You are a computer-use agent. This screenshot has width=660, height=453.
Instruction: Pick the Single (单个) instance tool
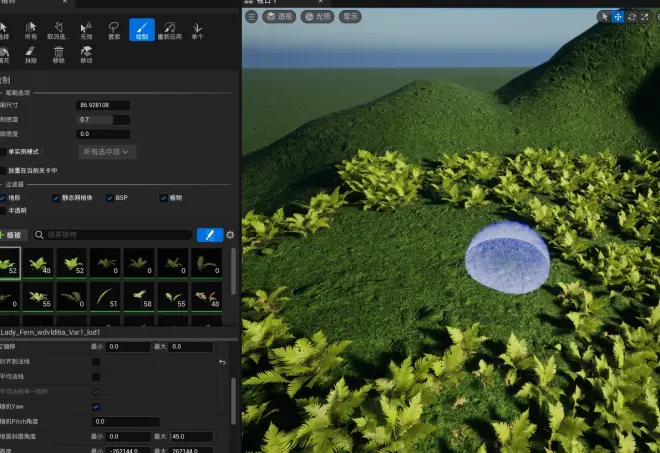(197, 32)
